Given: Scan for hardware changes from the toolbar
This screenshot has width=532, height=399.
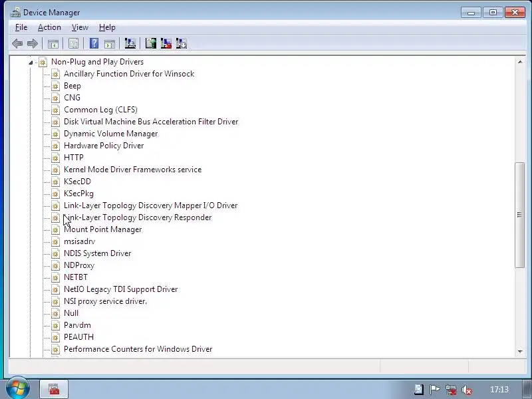Looking at the screenshot, I should pyautogui.click(x=130, y=43).
